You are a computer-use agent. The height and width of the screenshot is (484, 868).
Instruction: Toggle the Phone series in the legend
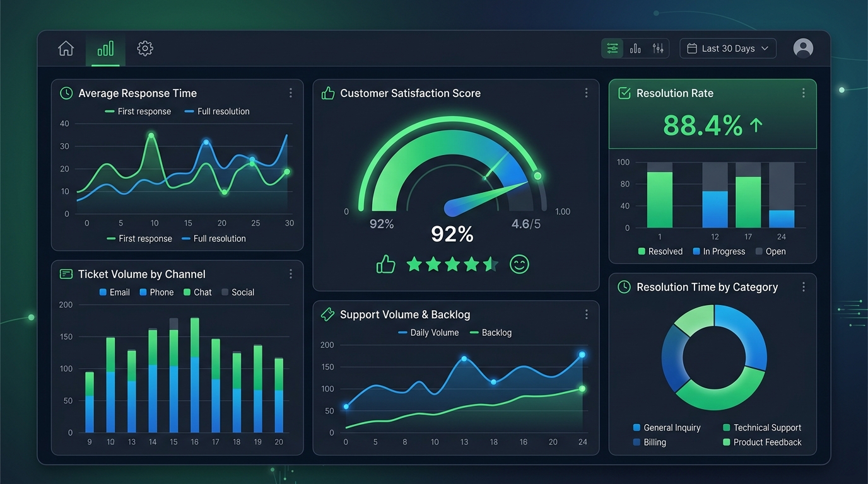tap(156, 292)
